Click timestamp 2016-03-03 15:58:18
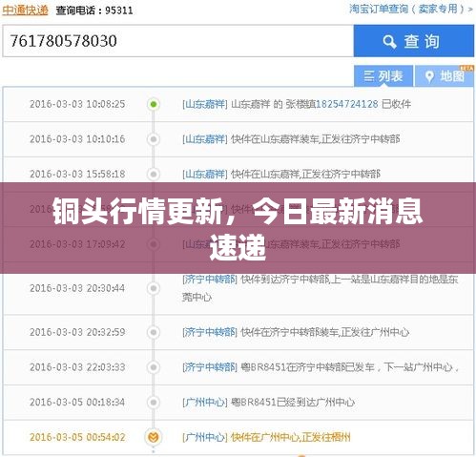 [77, 174]
